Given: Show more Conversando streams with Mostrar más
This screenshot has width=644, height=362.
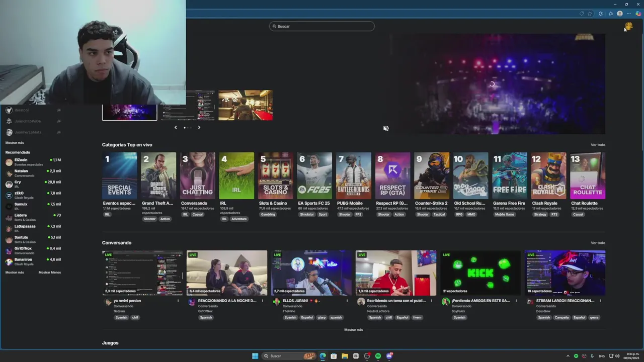Looking at the screenshot, I should (353, 330).
